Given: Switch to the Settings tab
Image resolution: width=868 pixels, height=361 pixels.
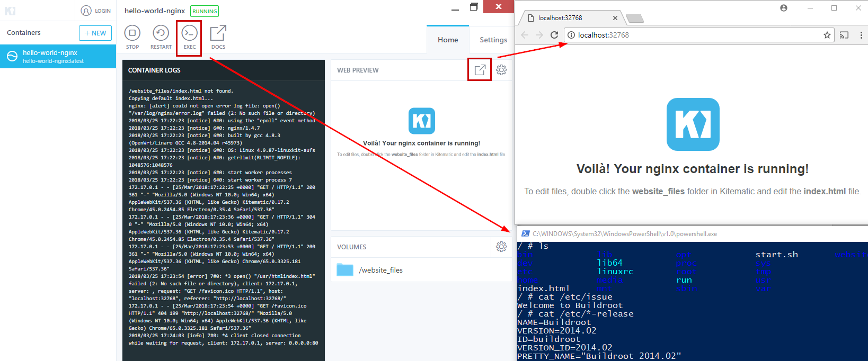Looking at the screenshot, I should 493,40.
